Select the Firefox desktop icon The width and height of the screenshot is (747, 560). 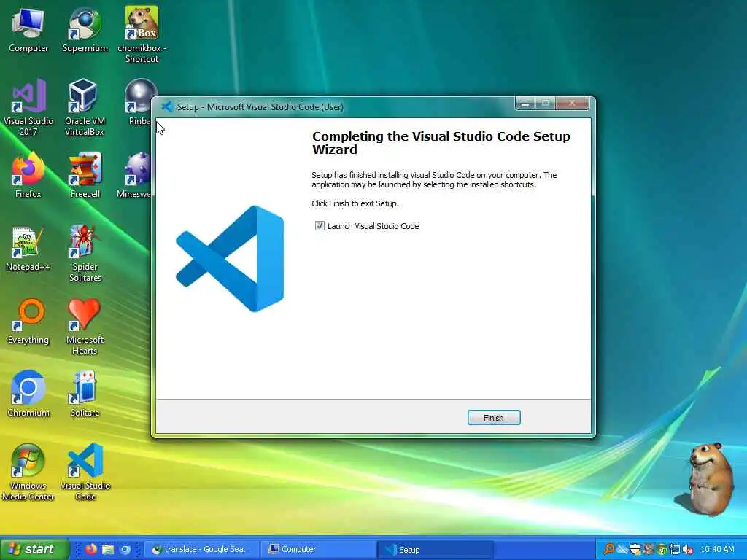pos(28,176)
